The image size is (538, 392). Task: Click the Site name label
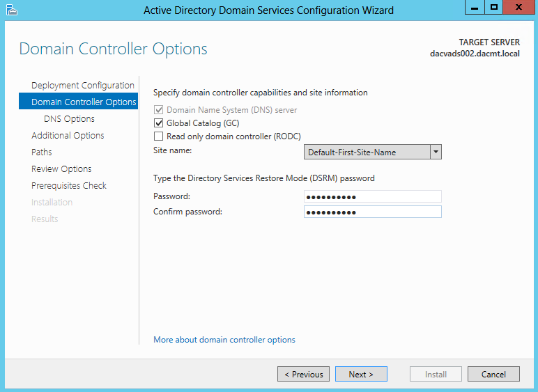coord(173,150)
